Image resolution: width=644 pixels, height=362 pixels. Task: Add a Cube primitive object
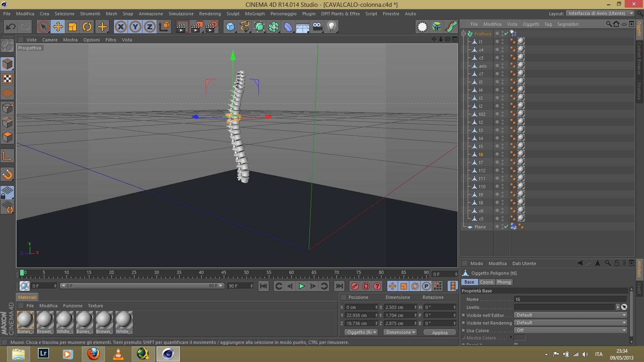coord(230,27)
